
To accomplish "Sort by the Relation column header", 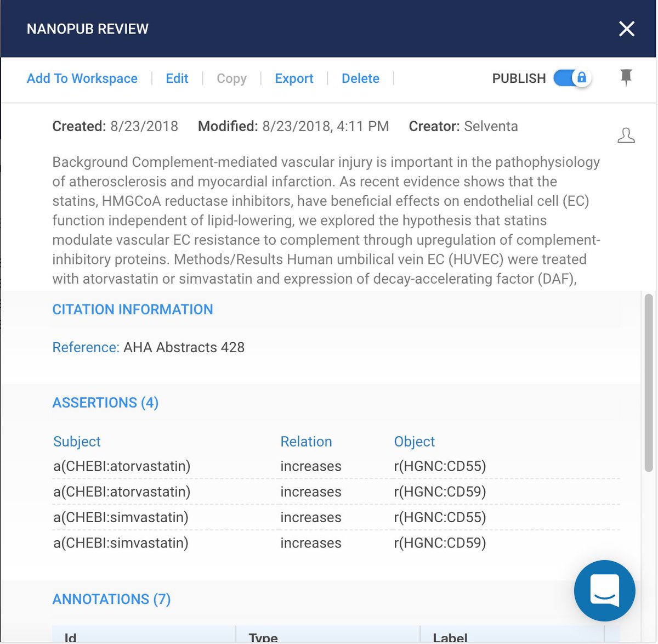I will 306,442.
